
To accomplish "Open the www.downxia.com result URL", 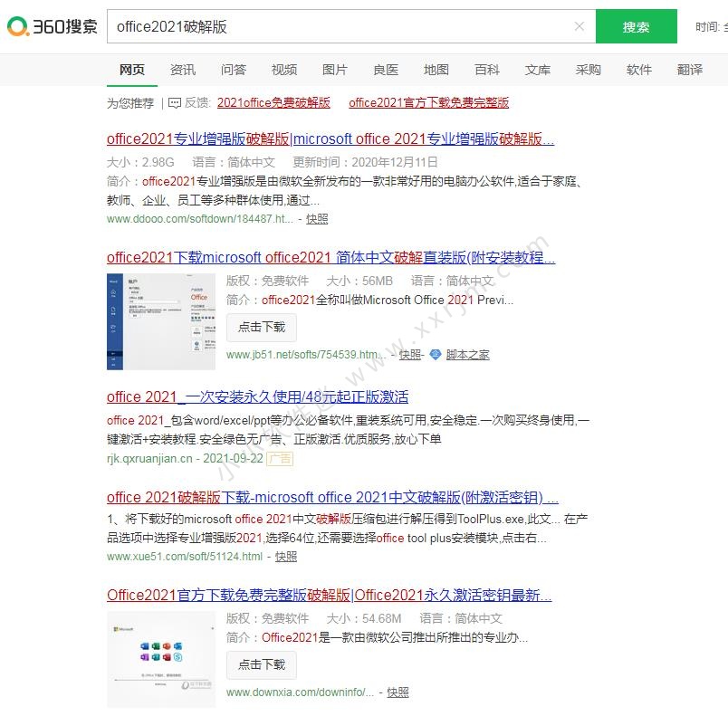I will (300, 692).
